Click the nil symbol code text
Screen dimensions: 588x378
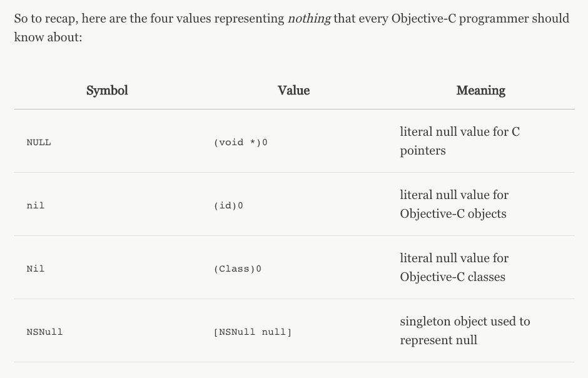tap(35, 205)
